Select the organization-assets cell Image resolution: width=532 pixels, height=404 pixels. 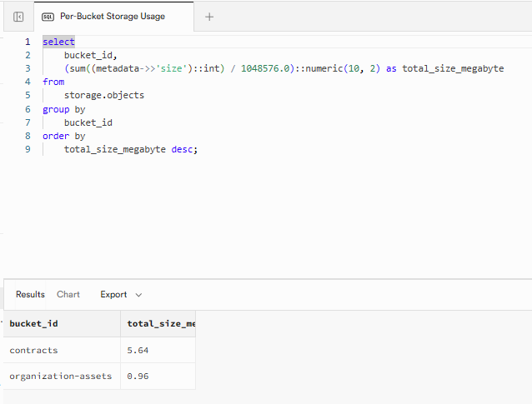click(x=60, y=376)
